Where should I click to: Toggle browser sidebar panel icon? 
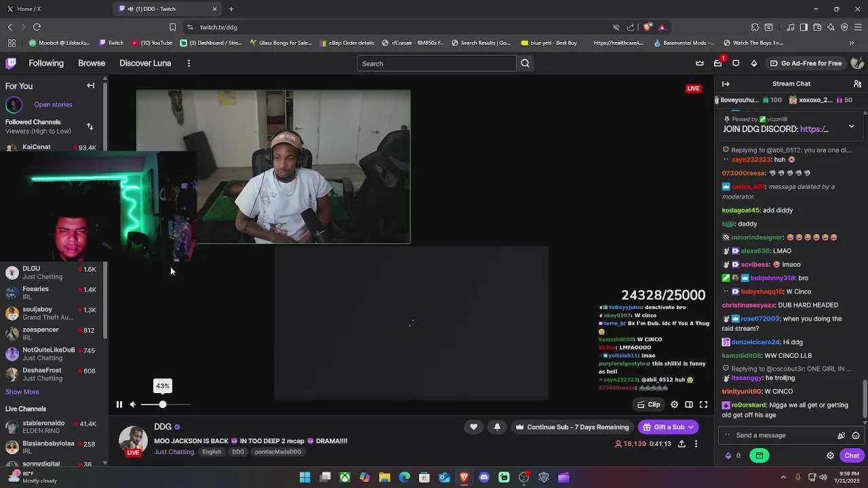[x=804, y=27]
